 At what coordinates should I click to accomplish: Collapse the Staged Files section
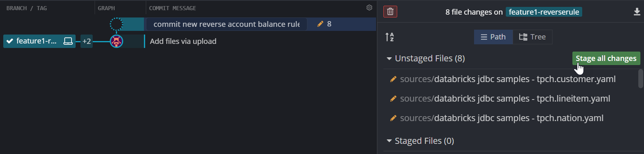(389, 141)
